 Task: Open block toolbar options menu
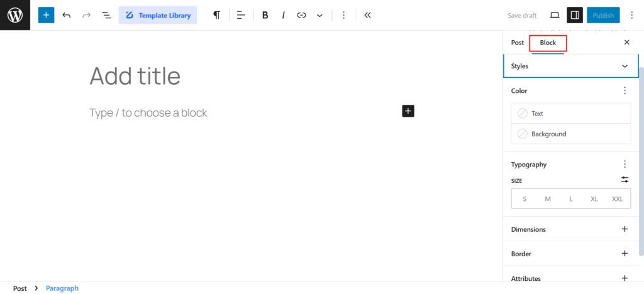coord(344,15)
